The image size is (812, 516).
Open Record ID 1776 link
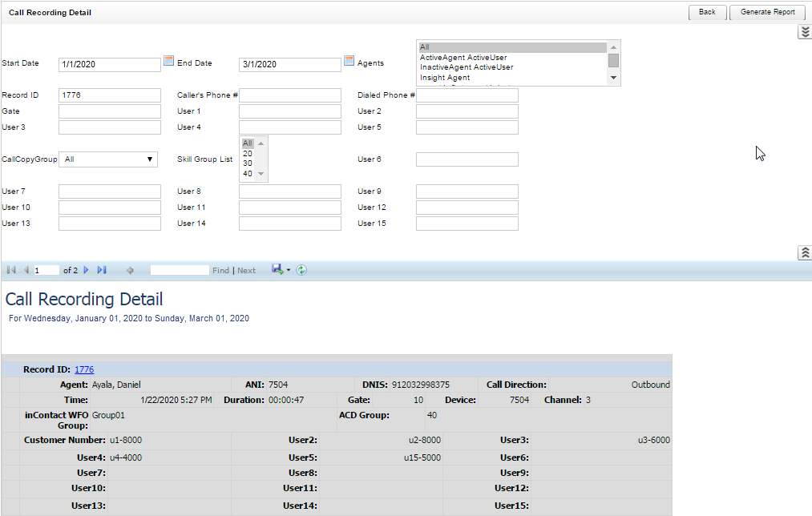[x=84, y=369]
